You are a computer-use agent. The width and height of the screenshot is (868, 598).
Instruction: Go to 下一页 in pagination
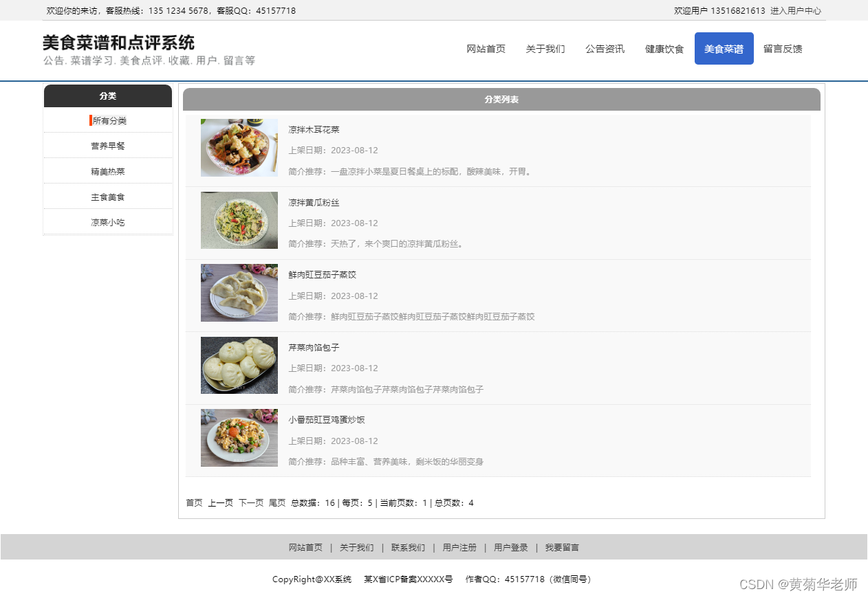(250, 502)
